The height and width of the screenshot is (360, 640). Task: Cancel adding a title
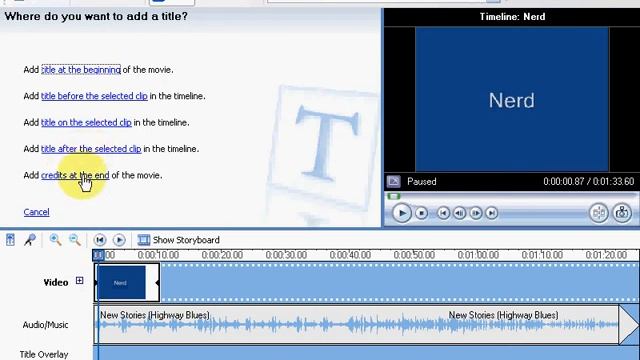click(36, 212)
